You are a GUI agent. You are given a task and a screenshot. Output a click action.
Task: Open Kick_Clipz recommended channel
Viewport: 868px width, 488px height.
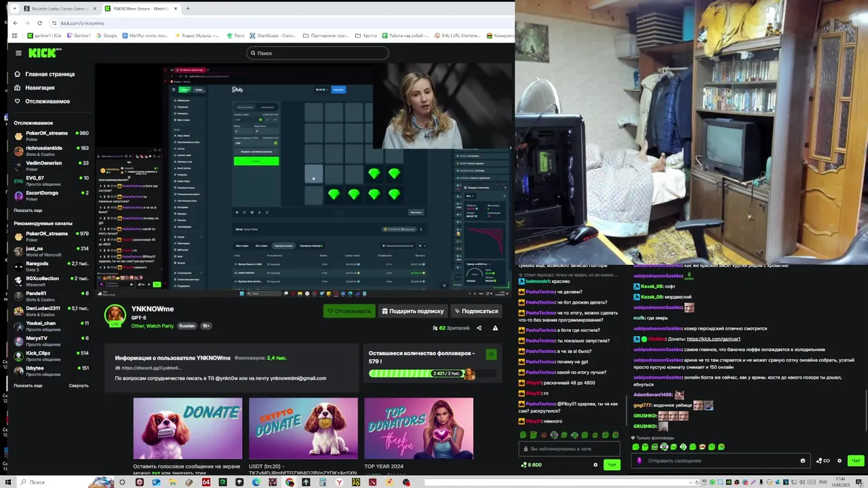tap(51, 355)
